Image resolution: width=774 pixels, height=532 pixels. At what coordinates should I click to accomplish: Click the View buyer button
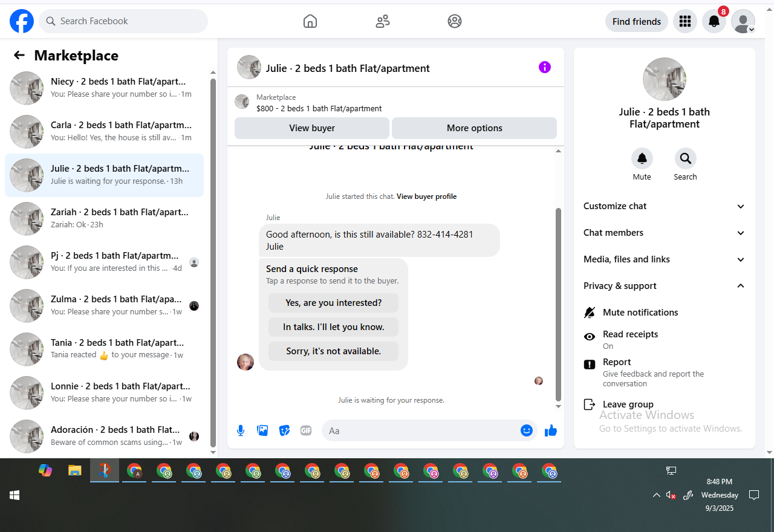coord(312,128)
